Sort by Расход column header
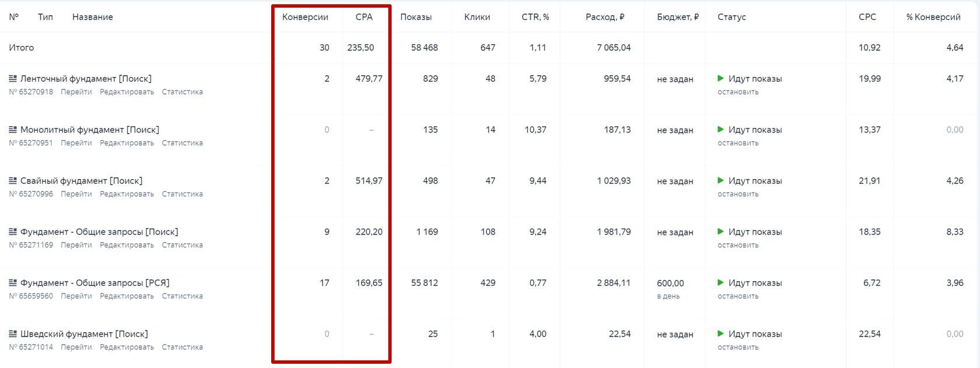This screenshot has width=980, height=368. tap(605, 17)
